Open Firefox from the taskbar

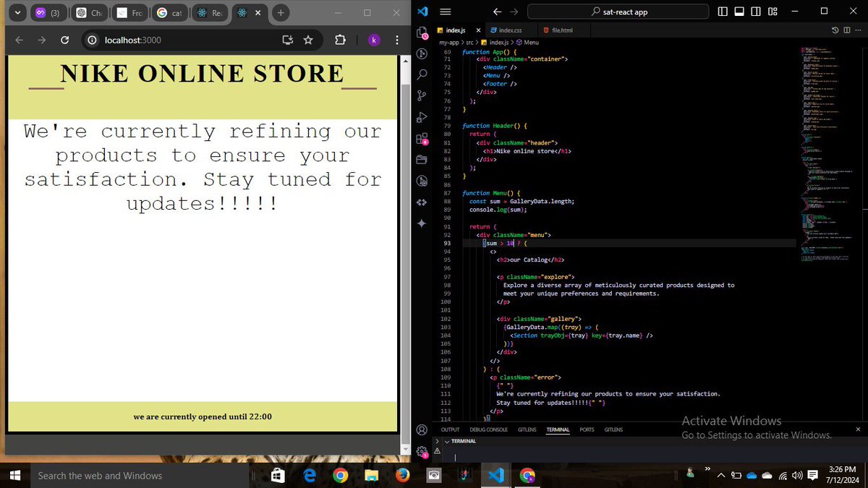click(402, 475)
